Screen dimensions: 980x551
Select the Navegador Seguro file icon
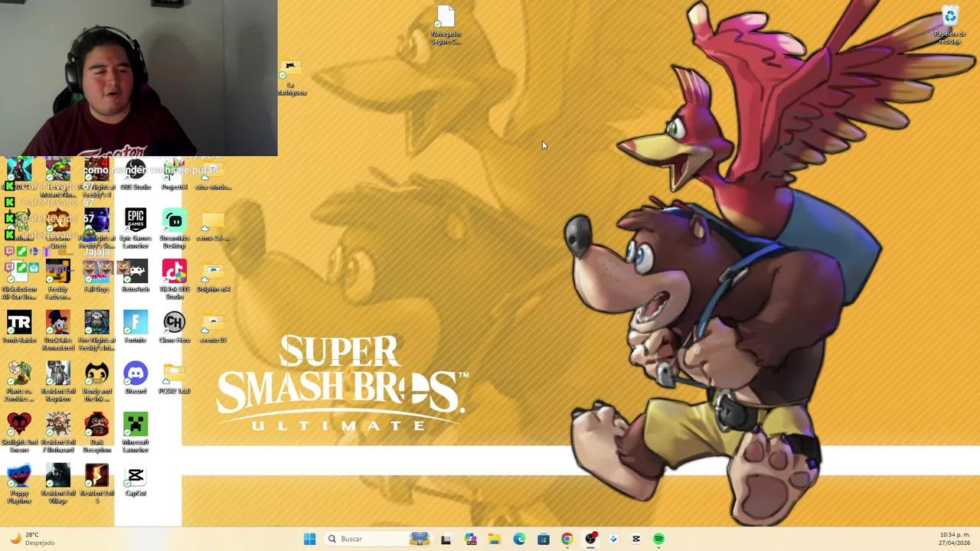click(x=446, y=25)
